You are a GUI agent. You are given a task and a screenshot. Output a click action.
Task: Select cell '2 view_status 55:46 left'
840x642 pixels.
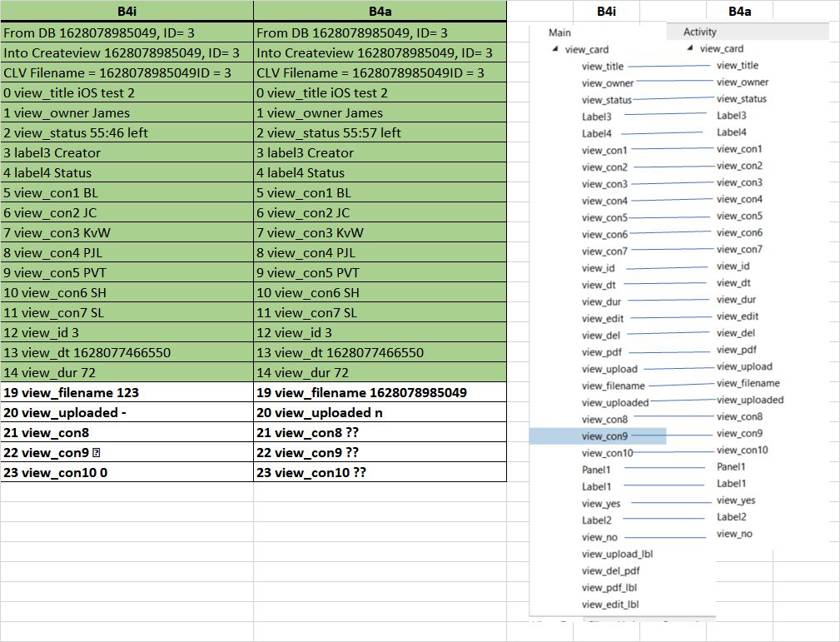(127, 132)
